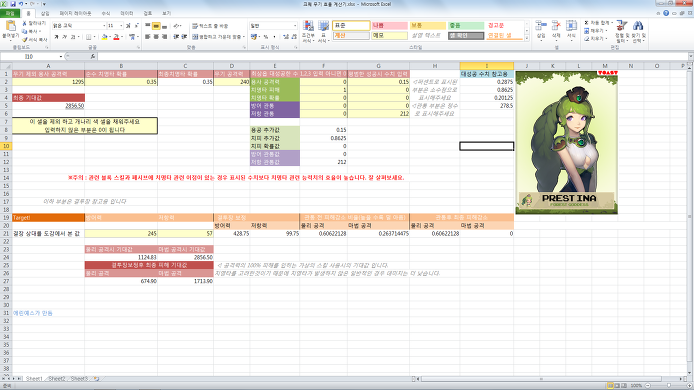Undo the last action in Quick Access
Screen dimensions: 694x390
[x=21, y=4]
